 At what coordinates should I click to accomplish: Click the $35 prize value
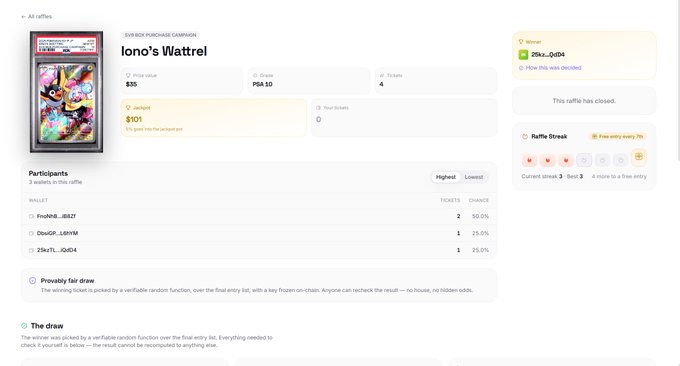pos(131,85)
